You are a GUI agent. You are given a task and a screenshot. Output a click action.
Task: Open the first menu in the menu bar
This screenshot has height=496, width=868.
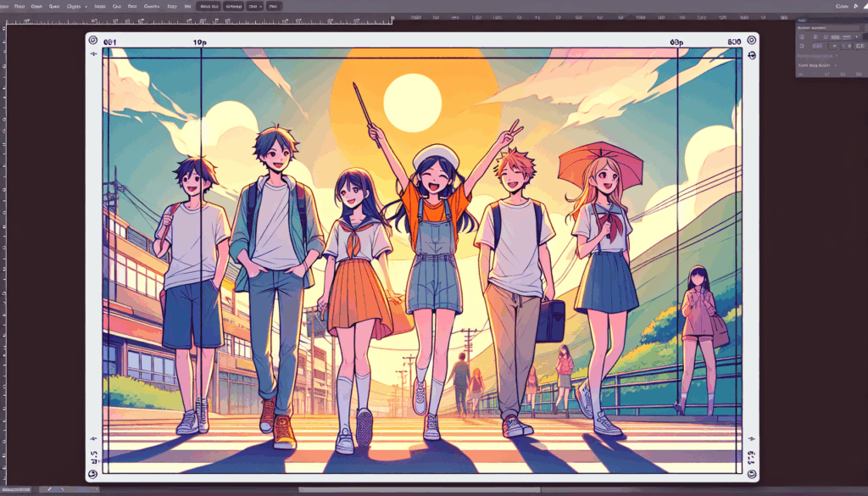(5, 6)
